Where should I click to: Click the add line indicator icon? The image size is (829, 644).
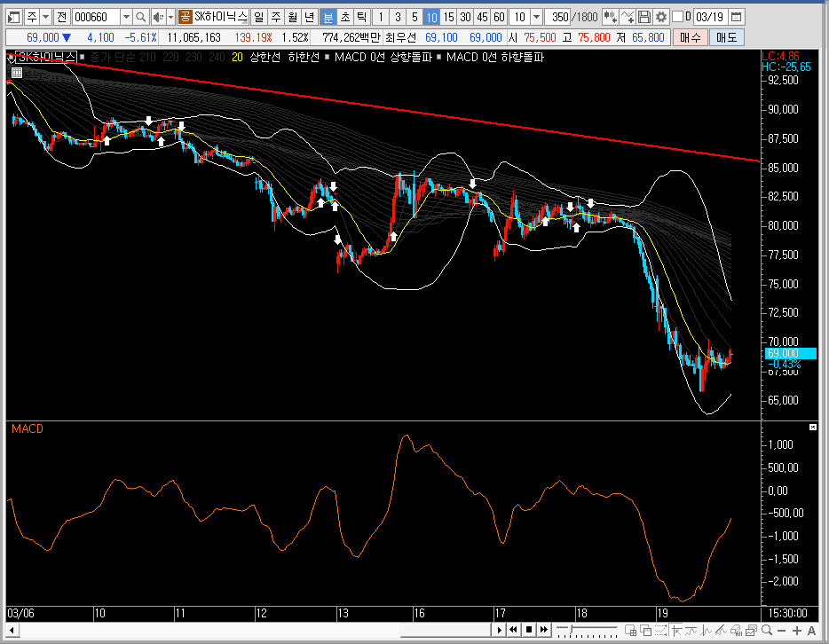coord(627,18)
